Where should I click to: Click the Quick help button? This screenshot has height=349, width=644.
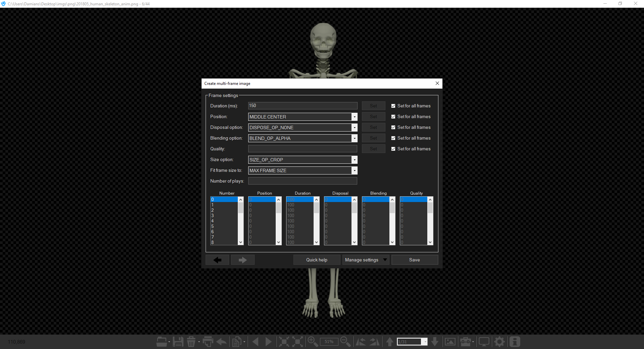pos(317,260)
